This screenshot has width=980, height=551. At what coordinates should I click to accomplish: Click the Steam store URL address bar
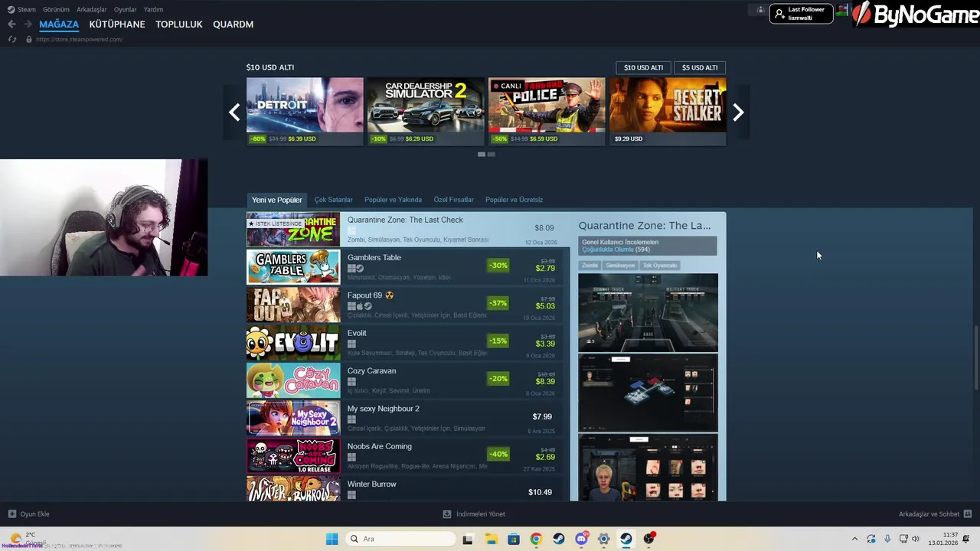(x=80, y=39)
